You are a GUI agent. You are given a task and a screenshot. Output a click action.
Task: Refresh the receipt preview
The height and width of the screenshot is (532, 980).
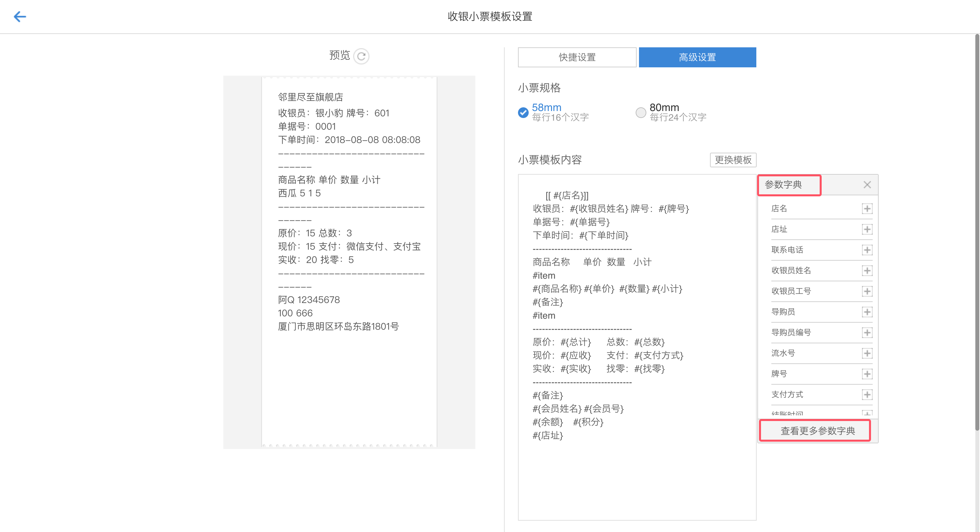click(361, 56)
